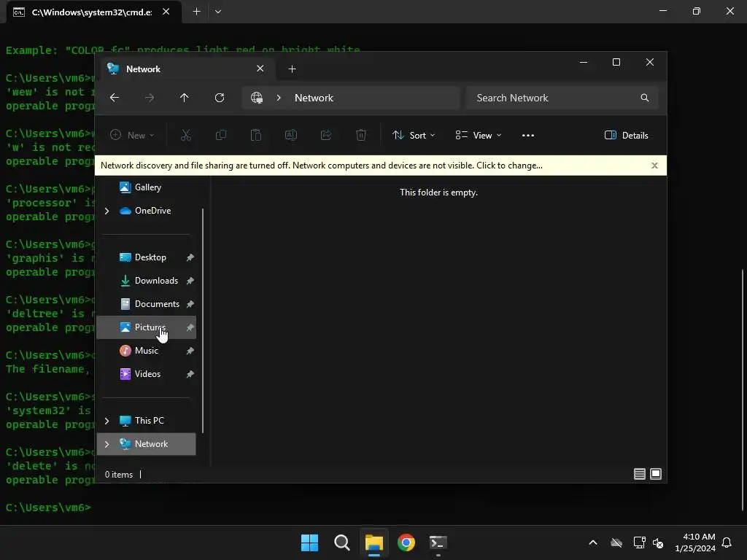Open the clock and date flyout
The width and height of the screenshot is (747, 560).
[x=695, y=542]
